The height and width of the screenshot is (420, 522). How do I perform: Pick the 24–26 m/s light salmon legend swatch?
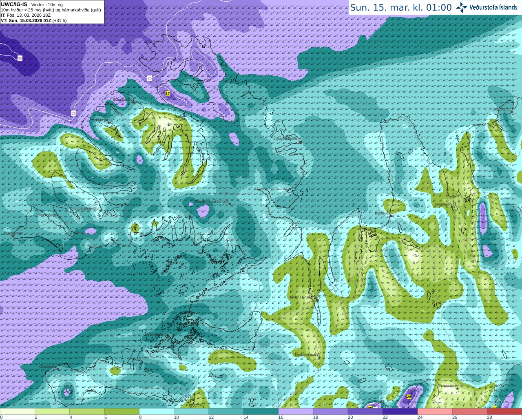point(435,411)
